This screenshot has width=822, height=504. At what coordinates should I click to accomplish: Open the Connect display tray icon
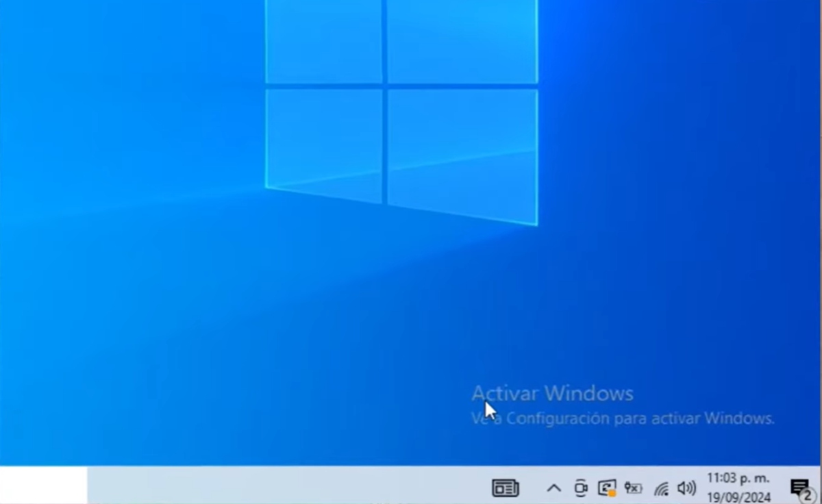pos(607,488)
